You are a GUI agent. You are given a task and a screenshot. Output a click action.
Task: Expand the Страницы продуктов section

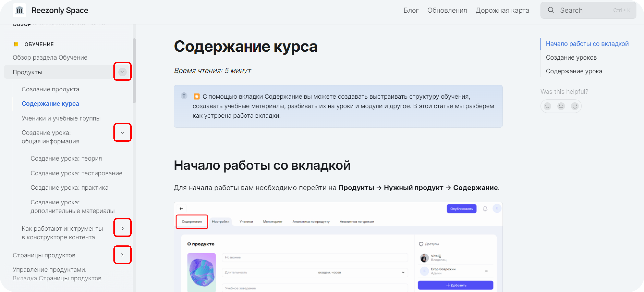(x=122, y=255)
